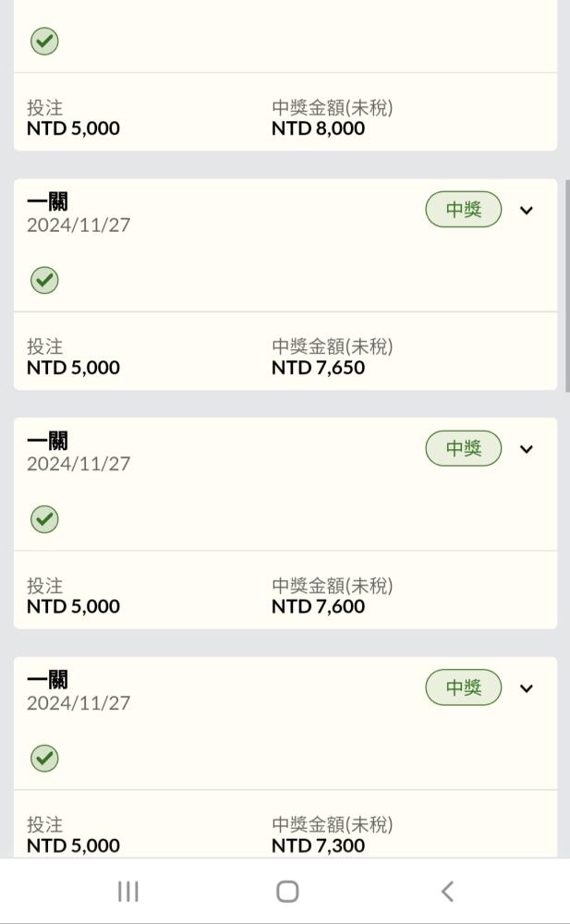570x924 pixels.
Task: Tap 一關 title of the NTD 7,600 card
Action: click(x=47, y=441)
